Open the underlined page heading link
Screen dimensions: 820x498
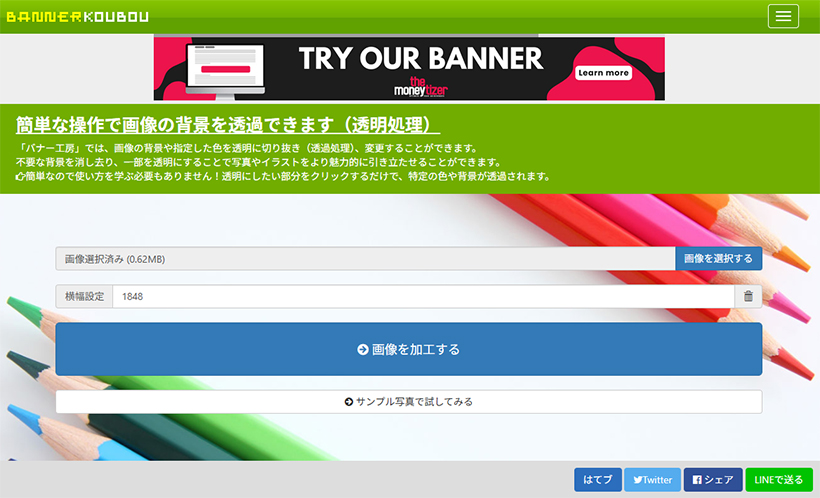228,126
